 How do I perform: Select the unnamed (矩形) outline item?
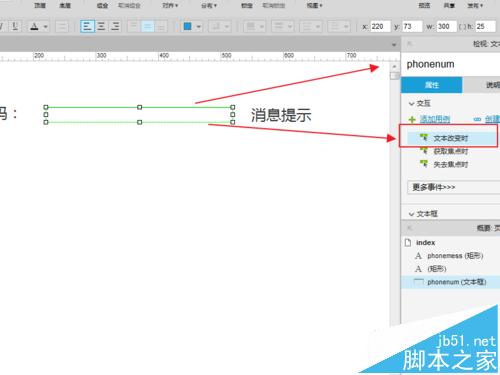tap(437, 269)
